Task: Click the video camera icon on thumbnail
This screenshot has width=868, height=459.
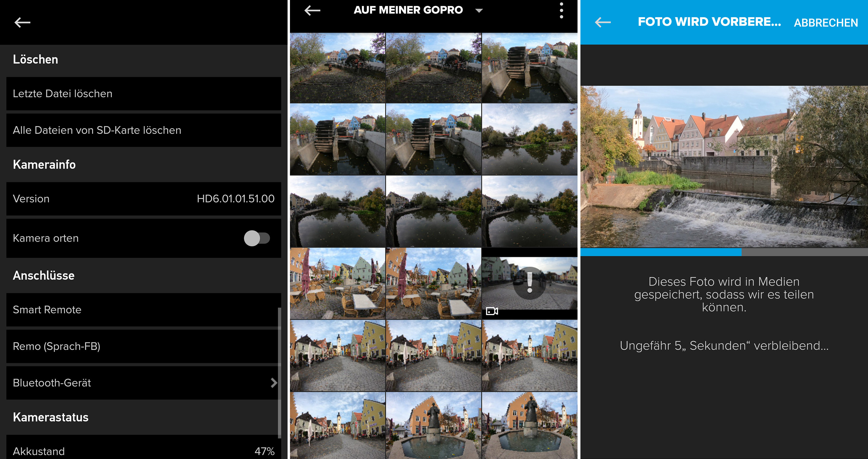Action: [x=492, y=311]
